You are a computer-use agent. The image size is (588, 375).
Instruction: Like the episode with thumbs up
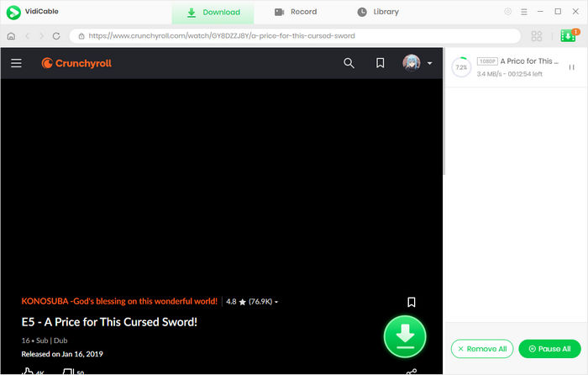tap(28, 372)
